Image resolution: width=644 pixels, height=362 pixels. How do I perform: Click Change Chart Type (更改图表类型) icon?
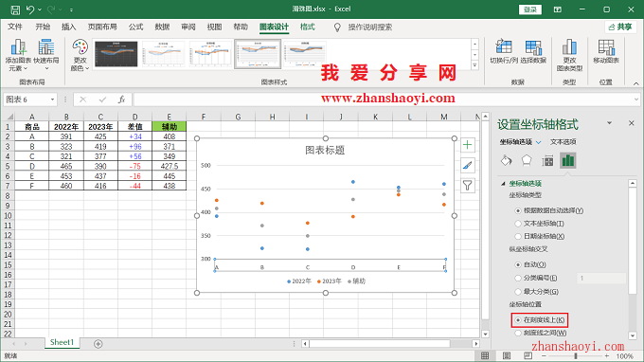[x=569, y=55]
